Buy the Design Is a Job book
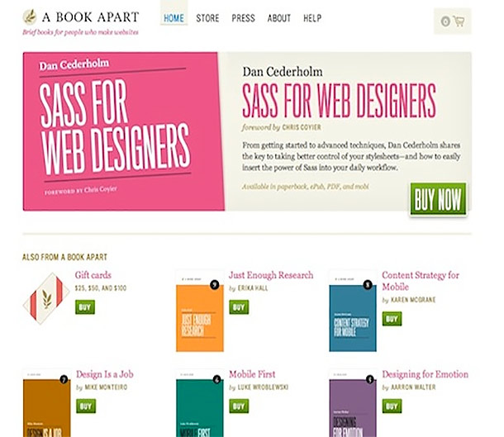This screenshot has width=504, height=437. pos(86,406)
